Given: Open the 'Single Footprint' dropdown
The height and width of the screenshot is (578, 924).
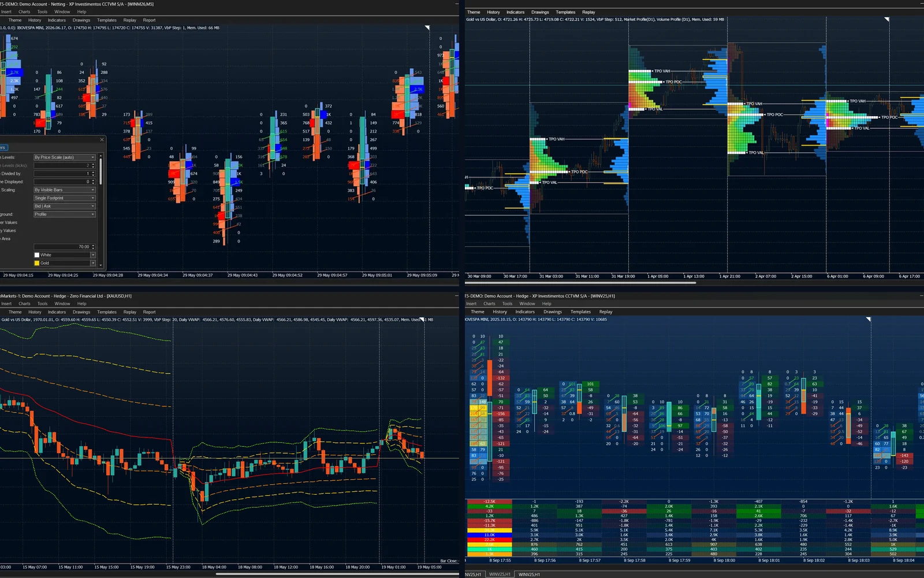Looking at the screenshot, I should click(64, 198).
